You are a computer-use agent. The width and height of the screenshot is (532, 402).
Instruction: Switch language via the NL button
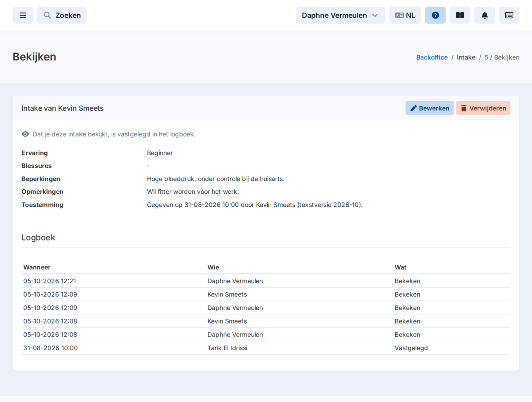tap(405, 15)
